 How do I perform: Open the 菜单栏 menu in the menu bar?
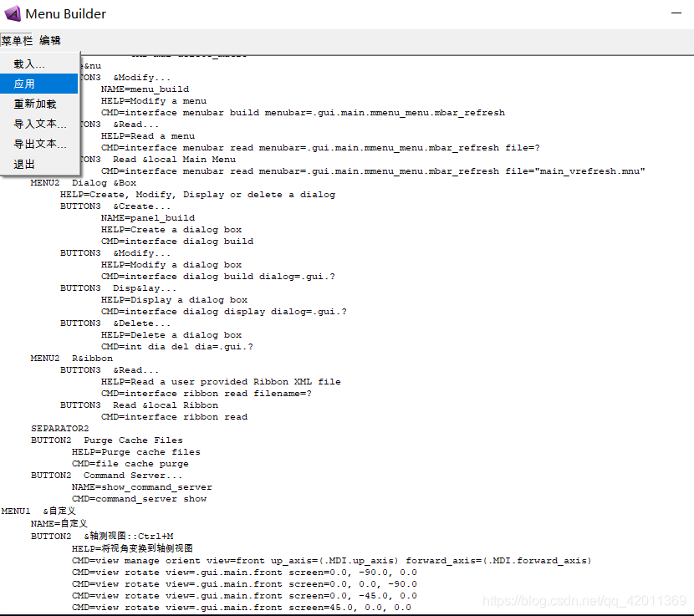(x=17, y=40)
